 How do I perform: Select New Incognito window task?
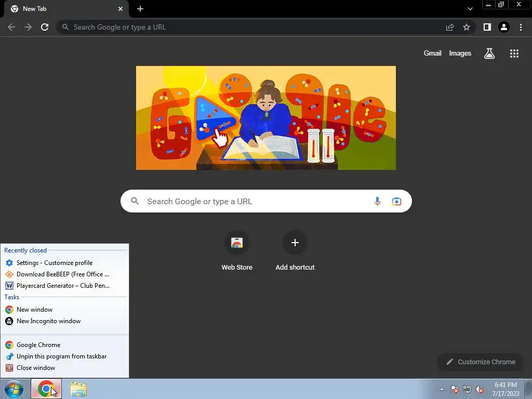pyautogui.click(x=64, y=321)
